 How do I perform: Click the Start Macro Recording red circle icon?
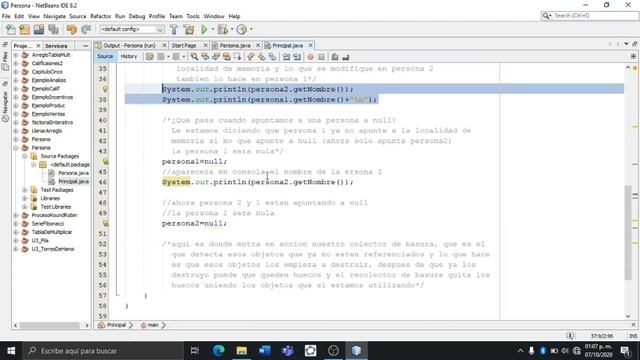(310, 57)
